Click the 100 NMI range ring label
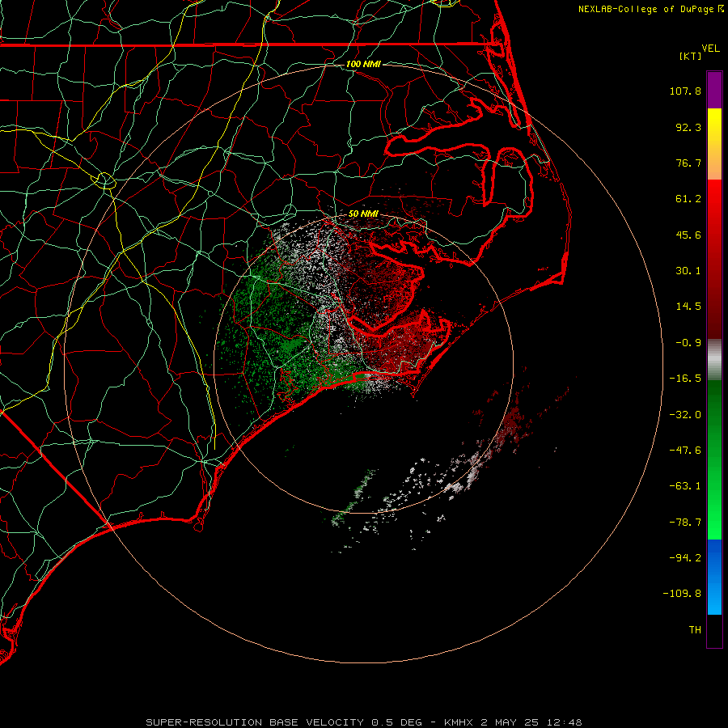This screenshot has width=728, height=728. [x=363, y=64]
